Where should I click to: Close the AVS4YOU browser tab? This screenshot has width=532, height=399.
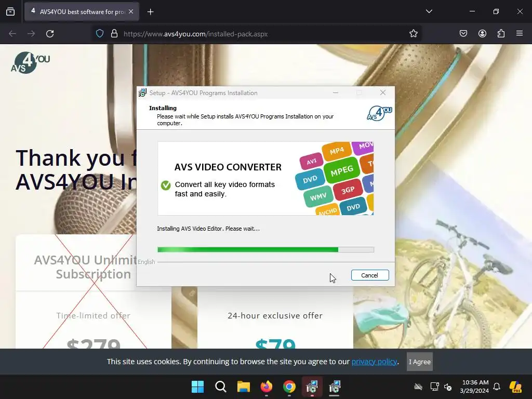pos(131,11)
